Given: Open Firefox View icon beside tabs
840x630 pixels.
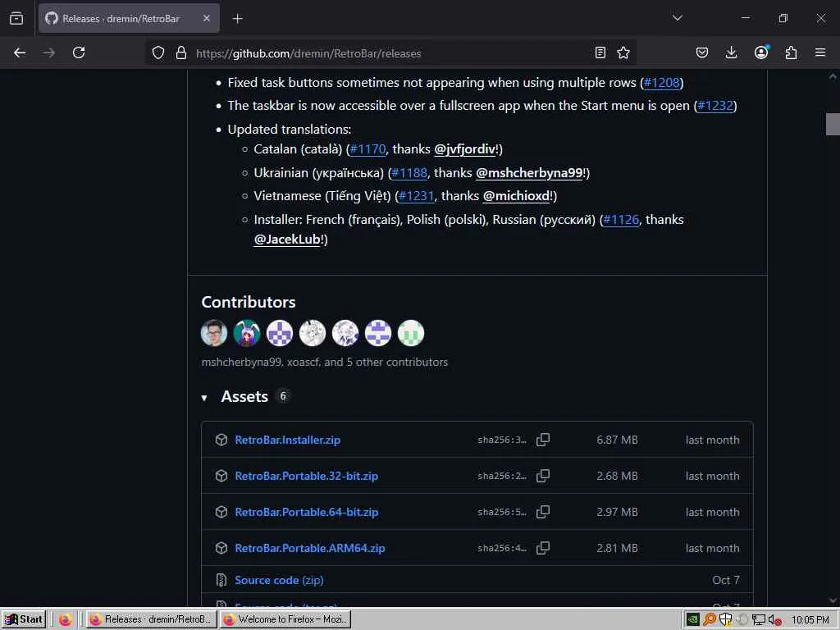Looking at the screenshot, I should pyautogui.click(x=16, y=18).
